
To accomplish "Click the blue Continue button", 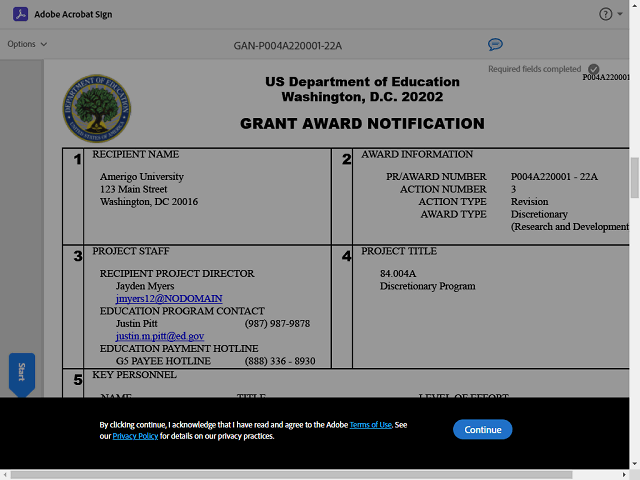I will click(482, 429).
